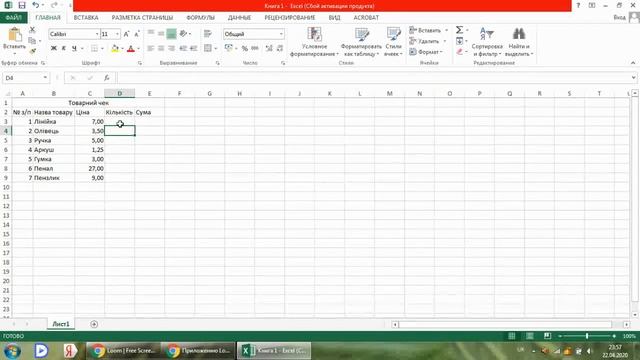Toggle top vertical alignment
The width and height of the screenshot is (640, 360).
tap(151, 33)
